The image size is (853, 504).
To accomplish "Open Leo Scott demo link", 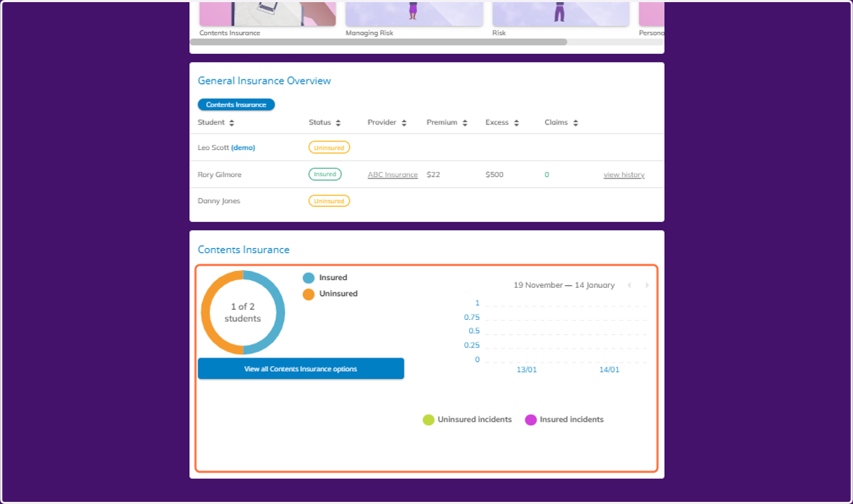I will (243, 148).
